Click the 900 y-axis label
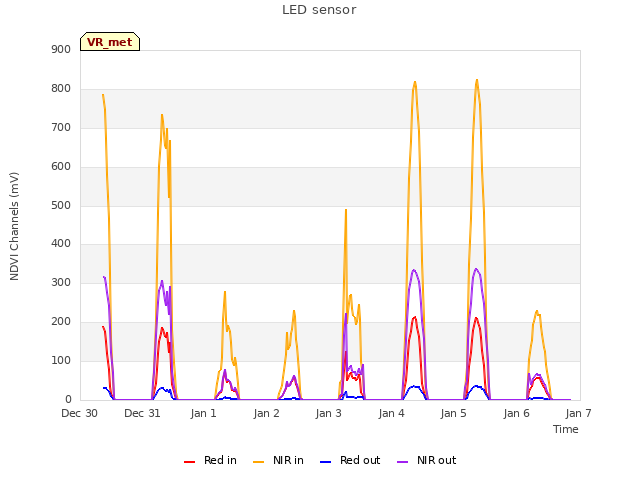Viewport: 640px width, 480px height. (x=61, y=49)
